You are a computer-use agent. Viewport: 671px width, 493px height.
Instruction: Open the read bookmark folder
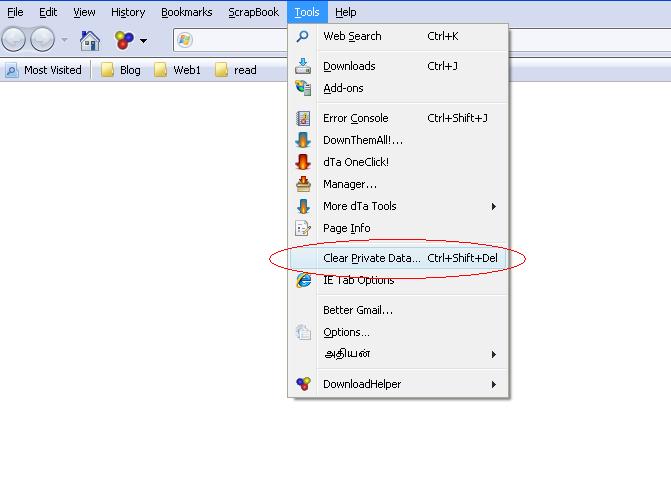(236, 70)
